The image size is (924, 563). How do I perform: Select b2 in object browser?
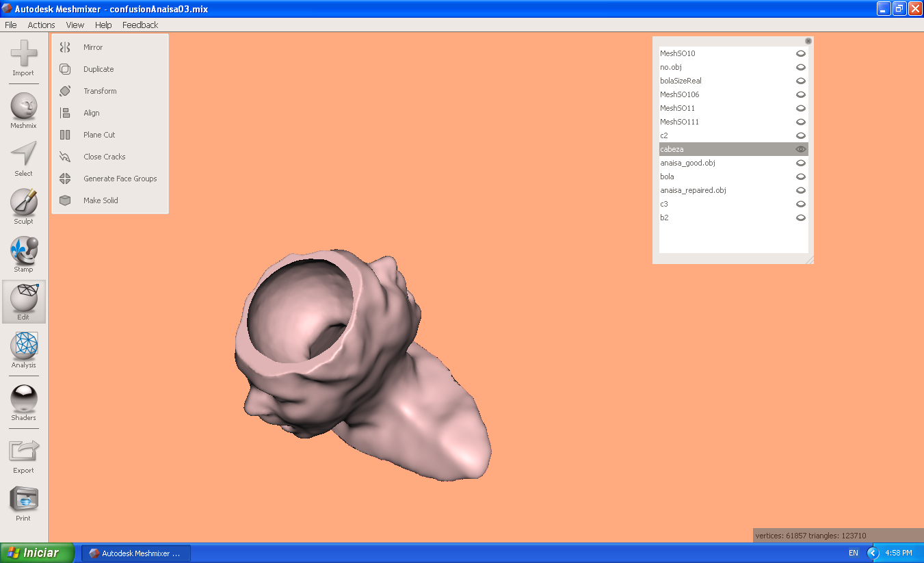click(x=664, y=218)
